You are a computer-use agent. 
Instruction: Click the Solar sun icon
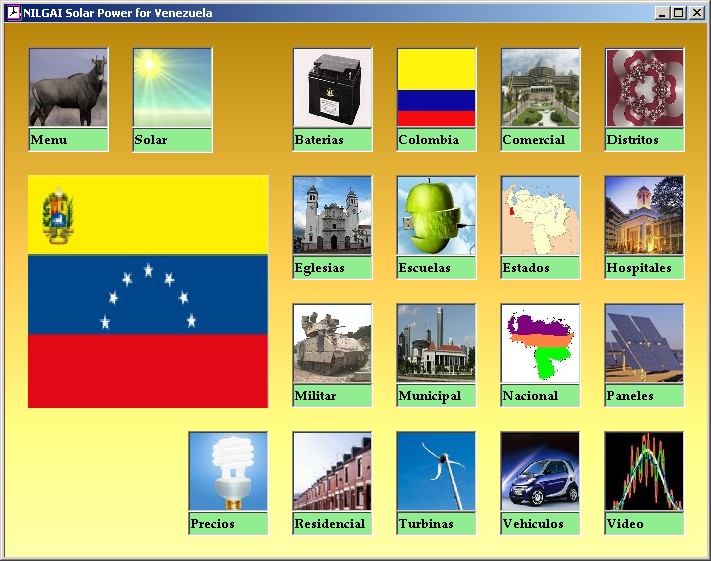(172, 87)
